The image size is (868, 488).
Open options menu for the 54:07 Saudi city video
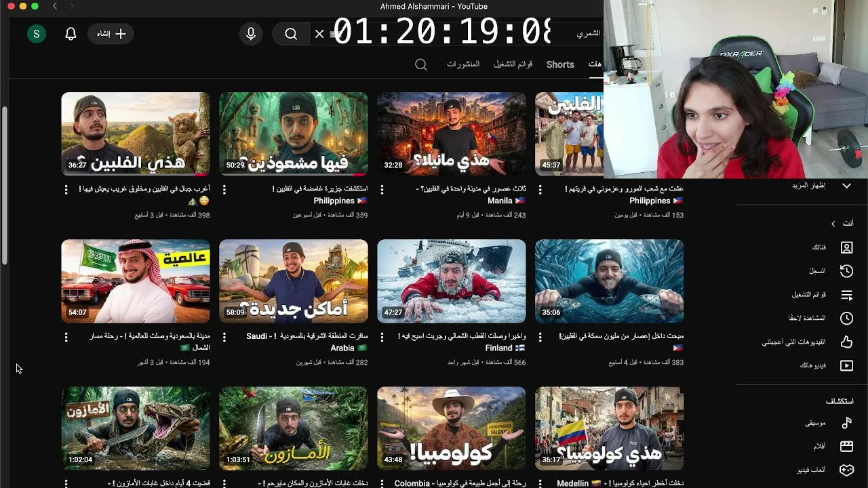click(66, 337)
